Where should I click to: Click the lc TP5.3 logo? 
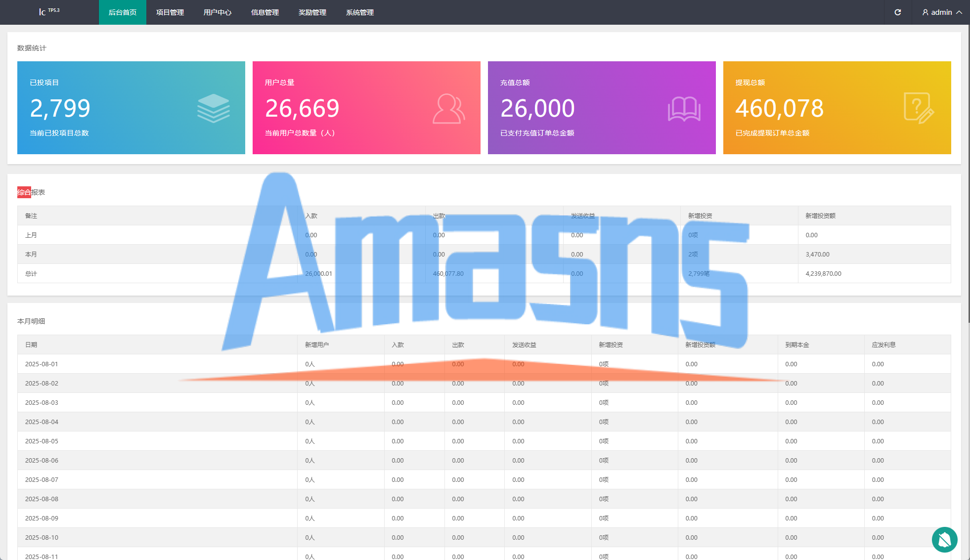click(49, 11)
